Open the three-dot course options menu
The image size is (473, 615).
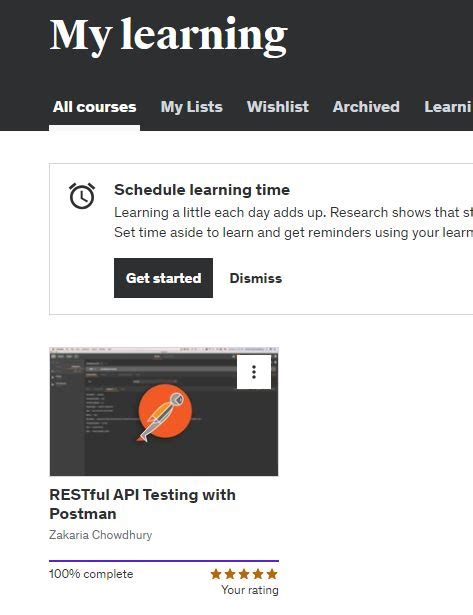point(254,372)
